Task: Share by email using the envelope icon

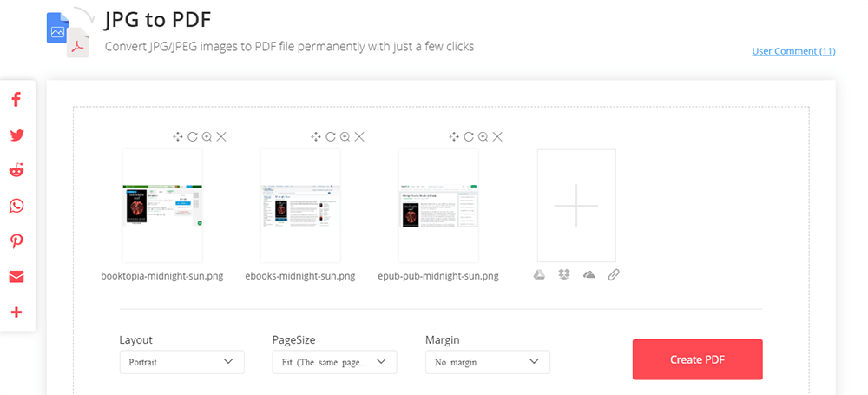Action: tap(16, 277)
